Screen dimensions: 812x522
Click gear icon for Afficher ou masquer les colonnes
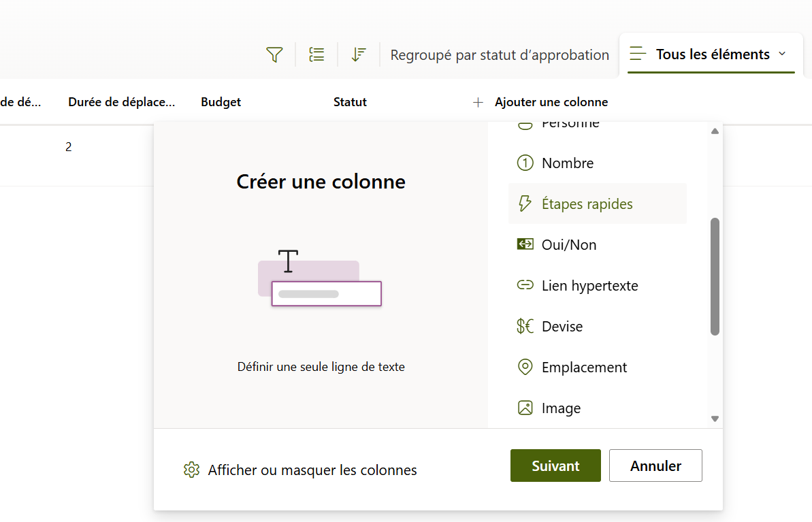(x=191, y=470)
